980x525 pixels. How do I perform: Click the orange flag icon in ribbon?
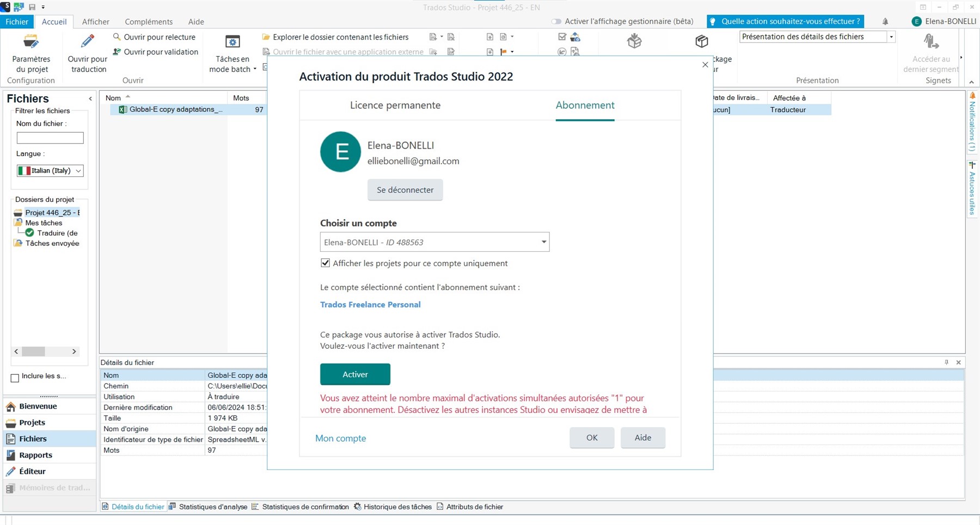coord(503,52)
